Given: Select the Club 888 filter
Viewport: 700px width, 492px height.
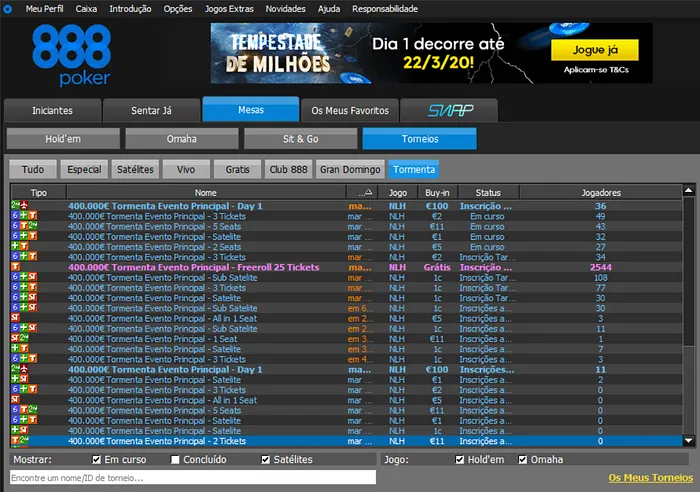Looking at the screenshot, I should (x=288, y=169).
